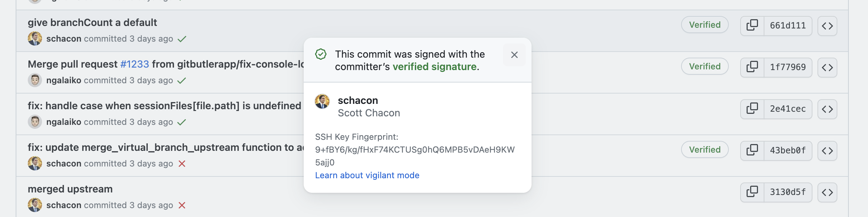
Task: Browse repository at commit 661d111
Action: click(827, 26)
